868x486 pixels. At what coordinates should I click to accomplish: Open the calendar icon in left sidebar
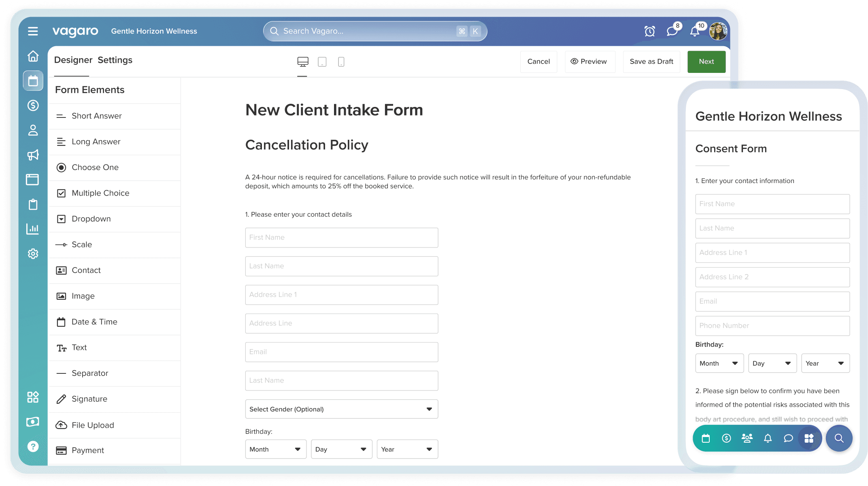33,81
